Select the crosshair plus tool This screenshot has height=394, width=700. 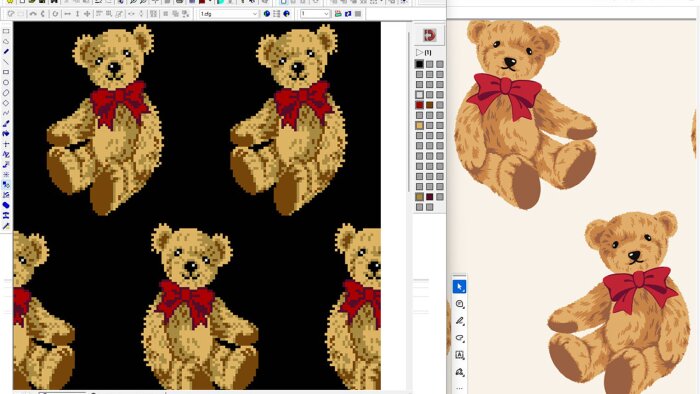point(6,144)
